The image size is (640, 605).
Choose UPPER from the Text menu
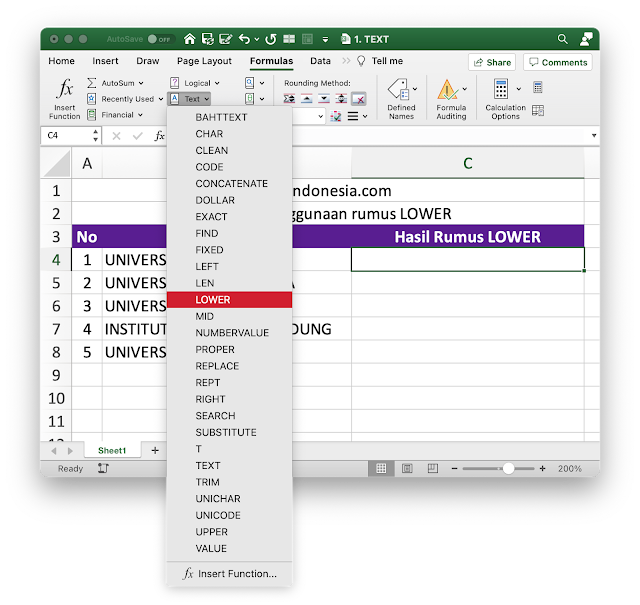coord(229,532)
